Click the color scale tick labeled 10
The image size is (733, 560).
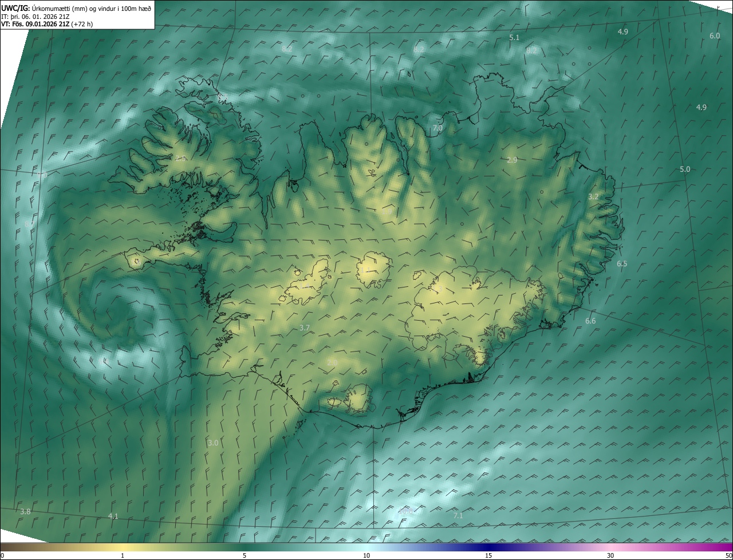(366, 556)
